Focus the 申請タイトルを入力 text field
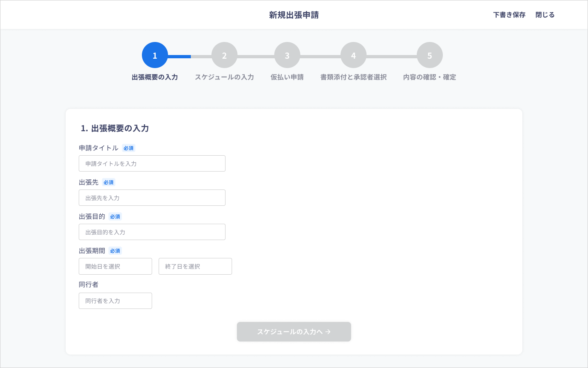The width and height of the screenshot is (588, 368). [x=152, y=163]
